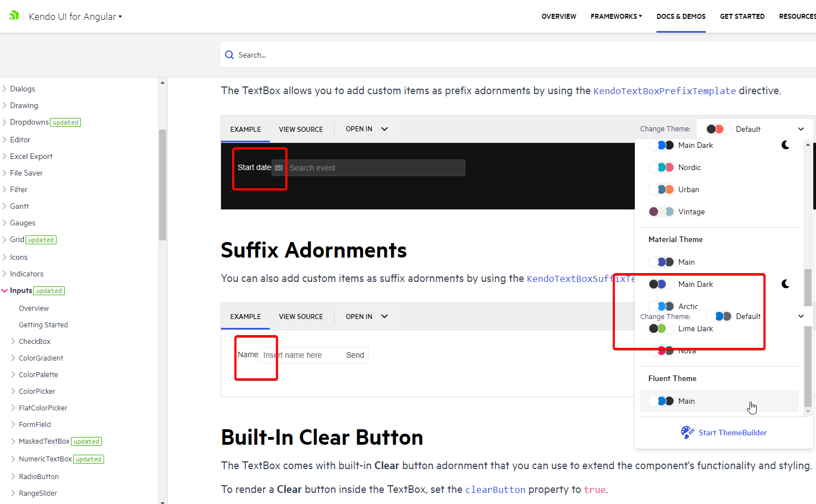Choose the Main theme under Material Theme
Screen dimensions: 816x504
[x=719, y=262]
